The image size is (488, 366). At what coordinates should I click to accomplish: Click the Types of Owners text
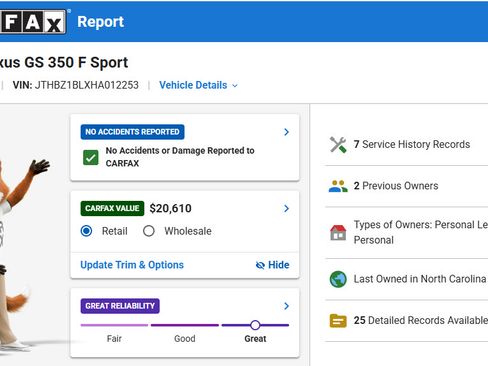click(x=421, y=232)
